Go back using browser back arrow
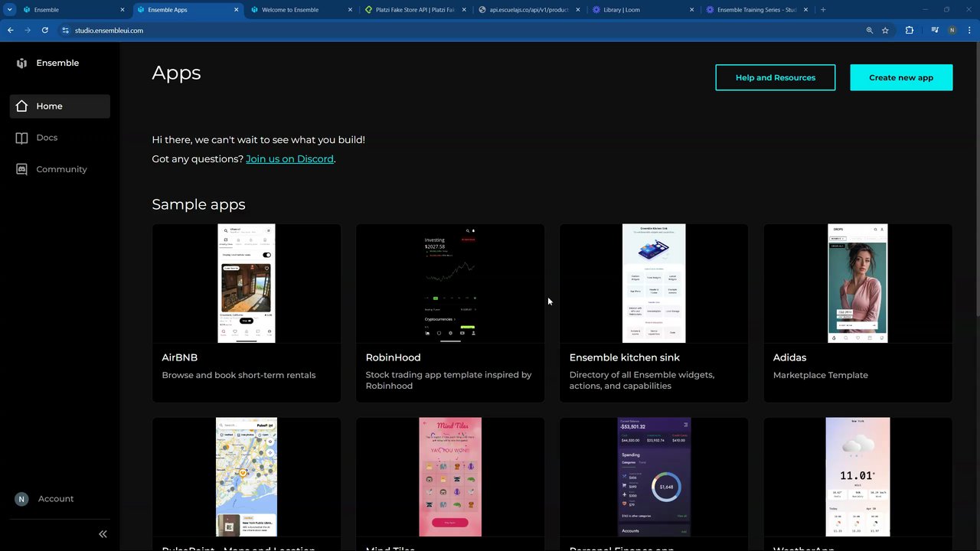 10,31
